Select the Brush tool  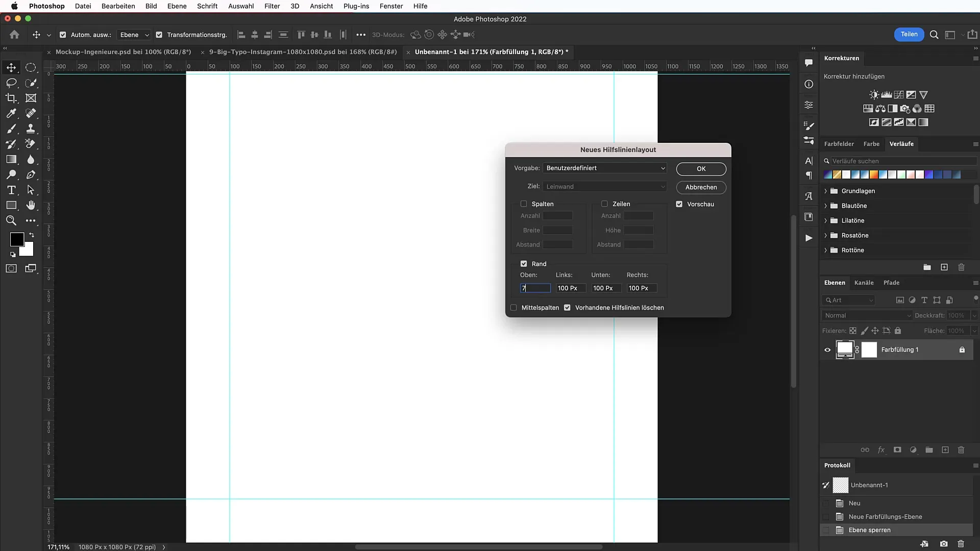click(x=11, y=129)
